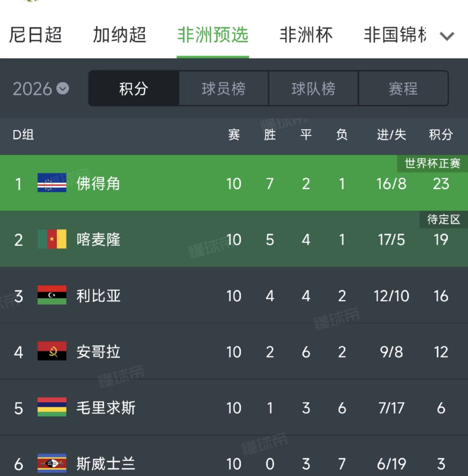Expand the league list chevron
The height and width of the screenshot is (476, 468).
click(447, 36)
